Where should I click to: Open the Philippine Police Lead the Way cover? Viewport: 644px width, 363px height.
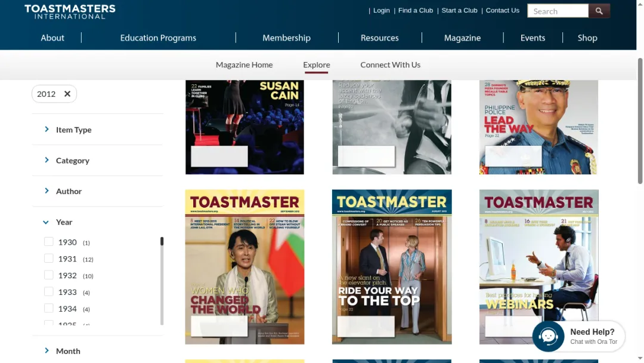pyautogui.click(x=539, y=127)
